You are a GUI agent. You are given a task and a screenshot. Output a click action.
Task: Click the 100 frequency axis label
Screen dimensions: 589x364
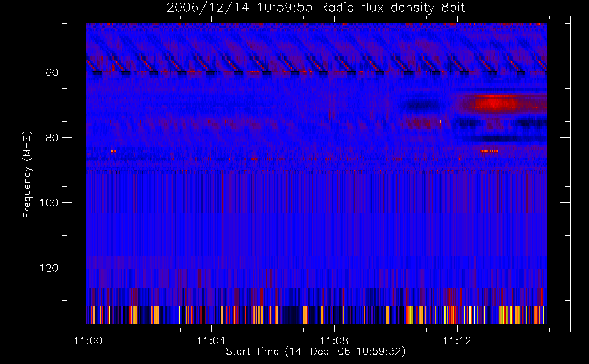[x=49, y=203]
